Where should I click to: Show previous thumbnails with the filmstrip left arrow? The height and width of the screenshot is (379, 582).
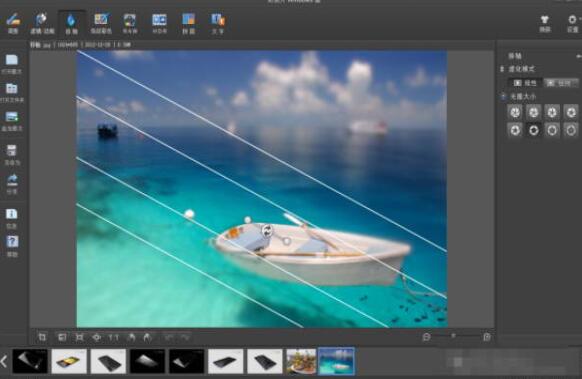coord(4,361)
